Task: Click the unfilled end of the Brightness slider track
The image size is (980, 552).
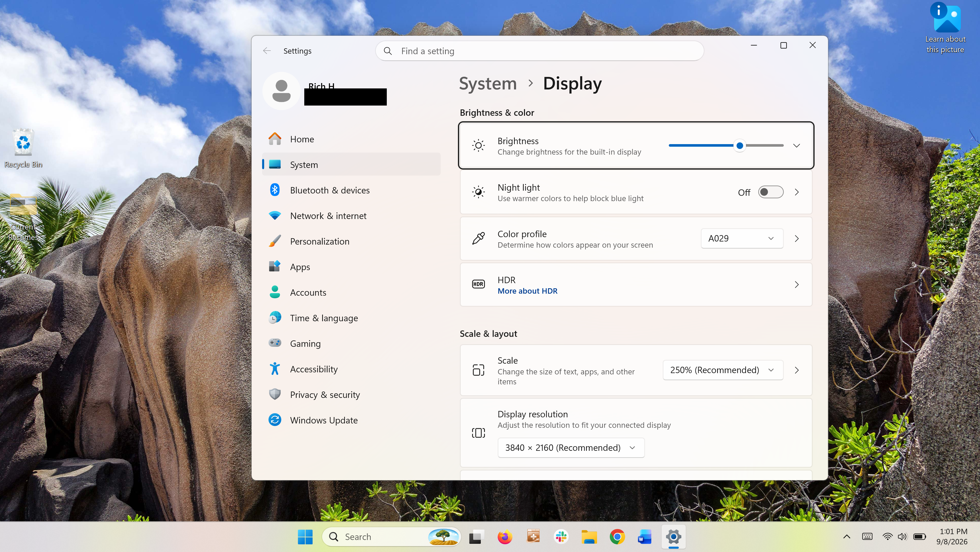Action: click(x=782, y=146)
